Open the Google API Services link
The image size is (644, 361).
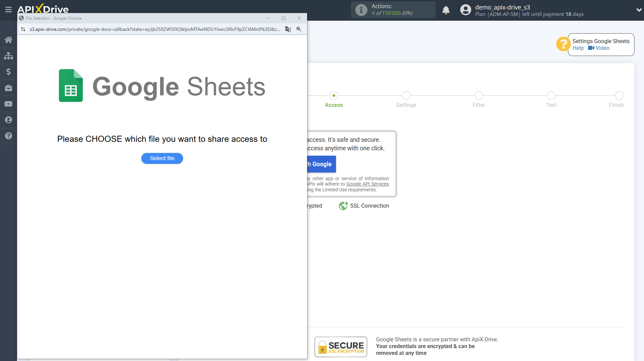368,184
